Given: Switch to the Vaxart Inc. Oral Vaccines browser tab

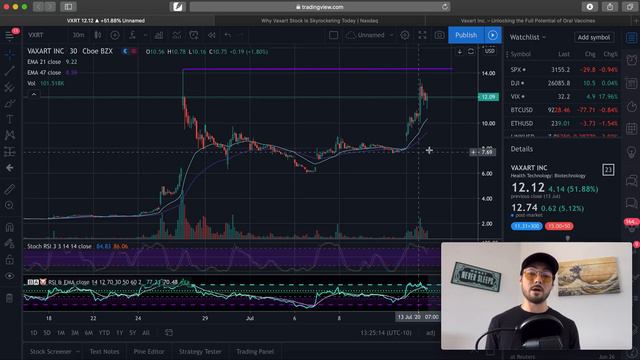Looking at the screenshot, I should tap(528, 21).
